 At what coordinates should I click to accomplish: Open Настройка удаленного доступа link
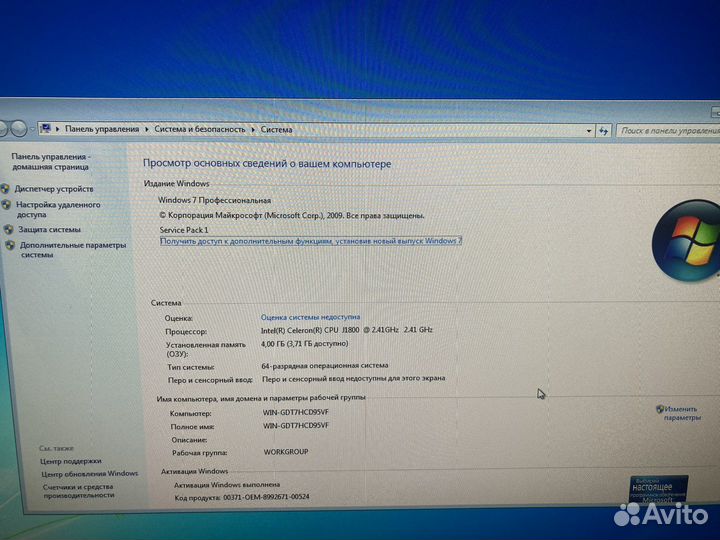[58, 209]
